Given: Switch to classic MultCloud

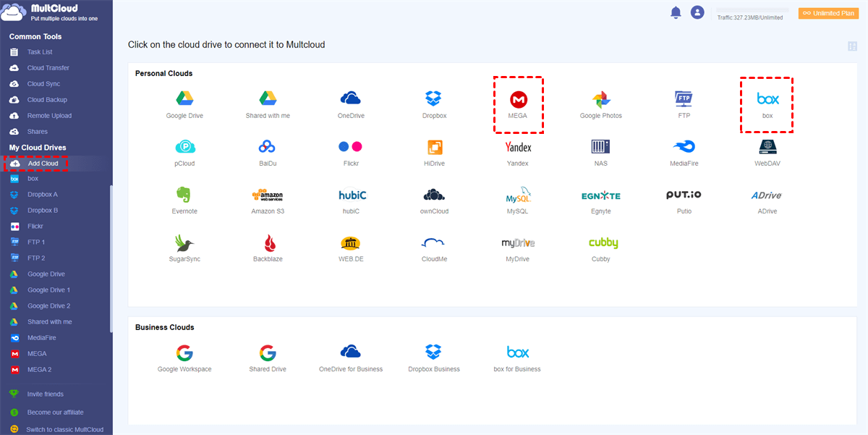Looking at the screenshot, I should point(64,430).
